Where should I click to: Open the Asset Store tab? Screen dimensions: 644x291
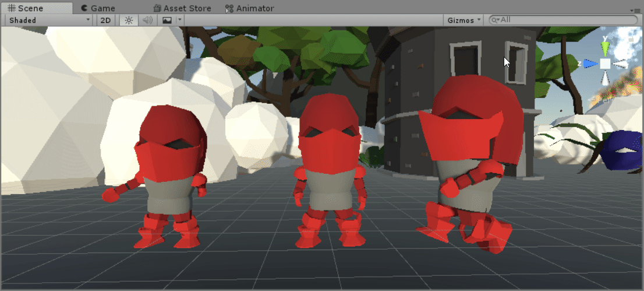click(182, 8)
